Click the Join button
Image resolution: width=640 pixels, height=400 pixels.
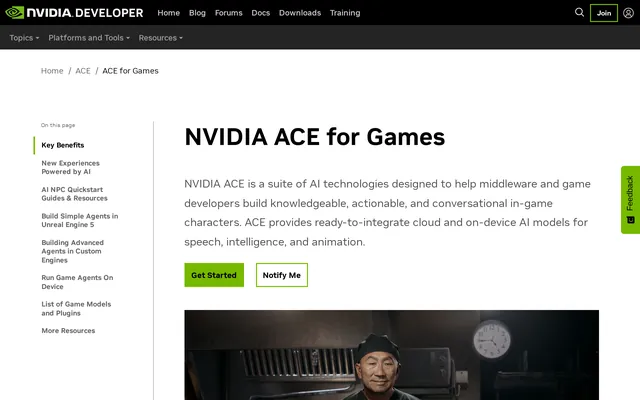(x=604, y=13)
